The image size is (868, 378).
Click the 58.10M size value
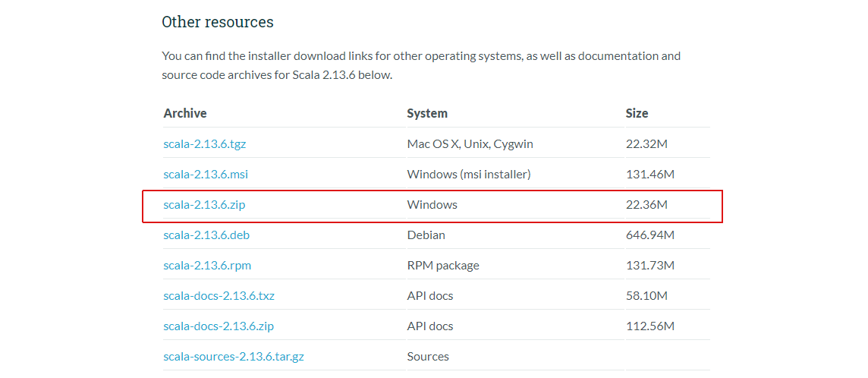(646, 295)
